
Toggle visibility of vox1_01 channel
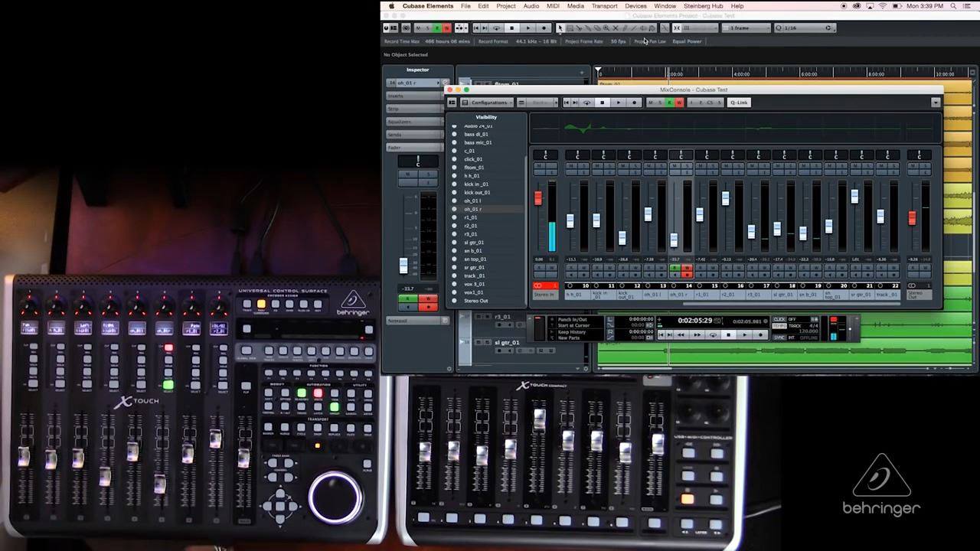[454, 292]
